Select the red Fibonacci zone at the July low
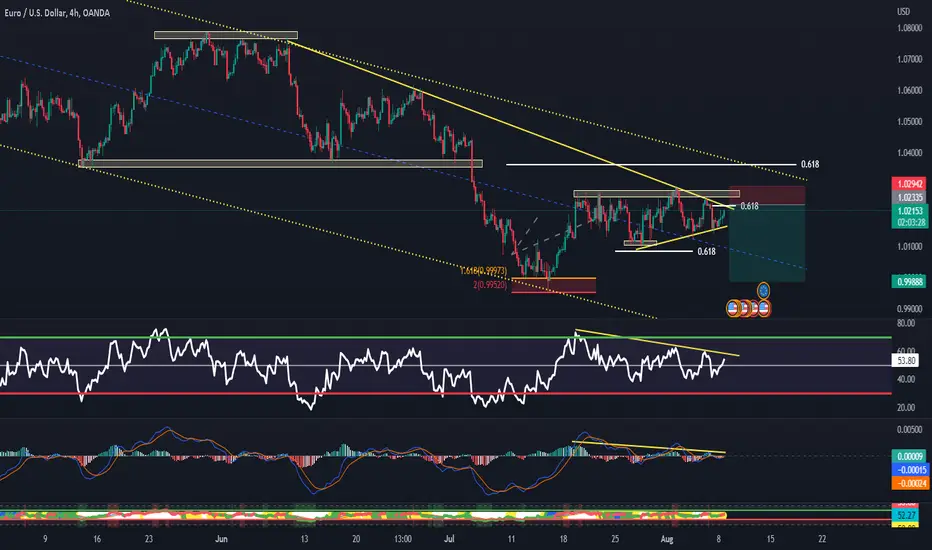932x550 pixels. [x=553, y=285]
